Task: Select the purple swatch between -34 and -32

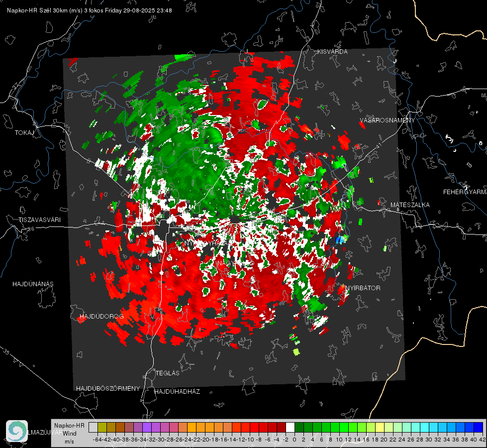Action: tap(147, 427)
